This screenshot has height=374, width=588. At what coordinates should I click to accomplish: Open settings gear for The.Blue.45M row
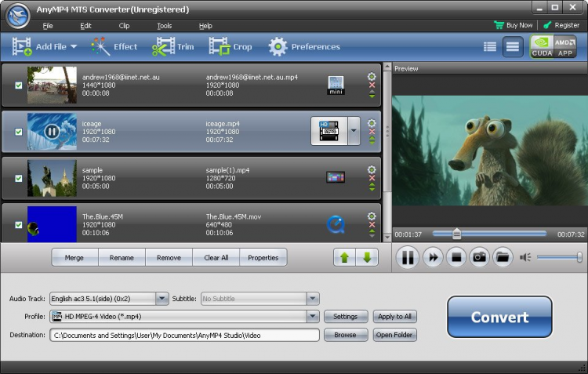[x=372, y=216]
